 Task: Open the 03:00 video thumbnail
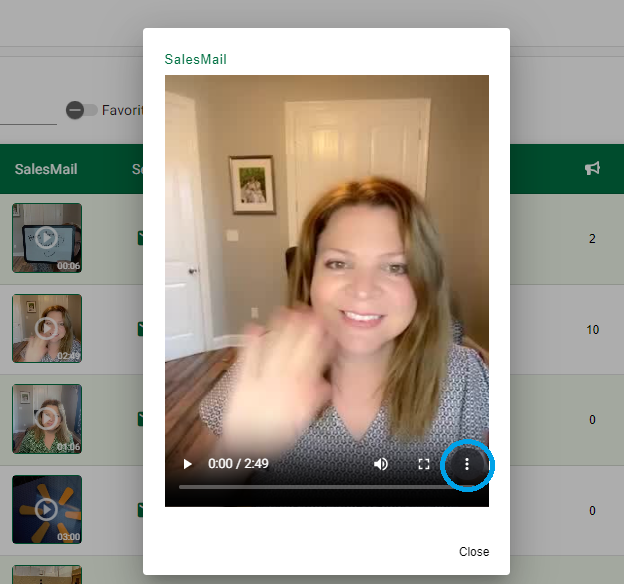47,510
